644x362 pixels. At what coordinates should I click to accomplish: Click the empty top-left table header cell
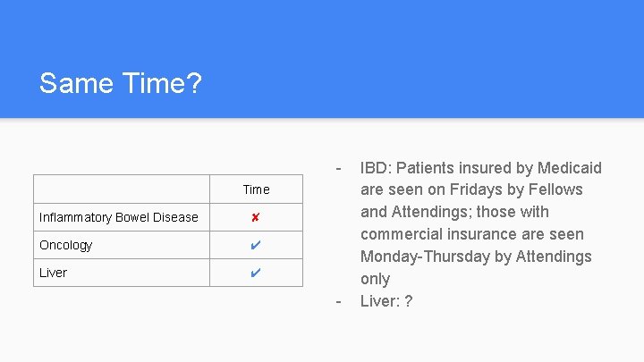tap(122, 189)
